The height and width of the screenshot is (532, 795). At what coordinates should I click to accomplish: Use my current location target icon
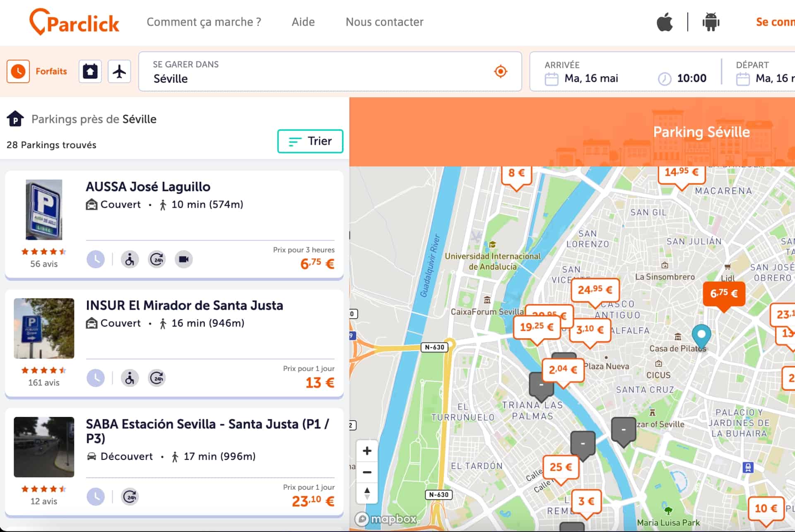point(501,71)
